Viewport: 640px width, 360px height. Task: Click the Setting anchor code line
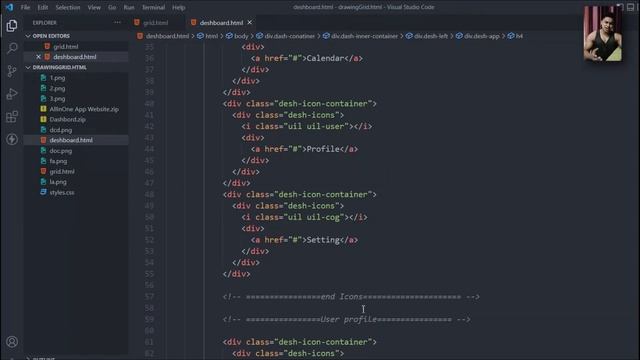tap(304, 240)
